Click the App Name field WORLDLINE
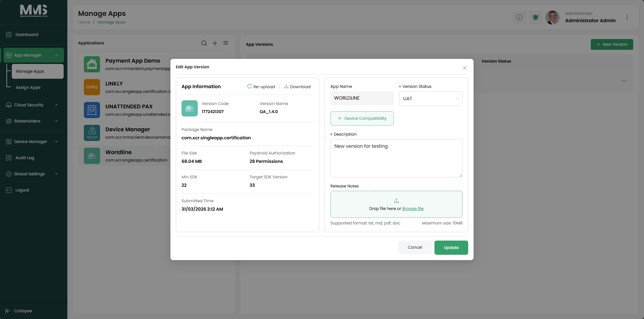644x319 pixels. point(362,98)
